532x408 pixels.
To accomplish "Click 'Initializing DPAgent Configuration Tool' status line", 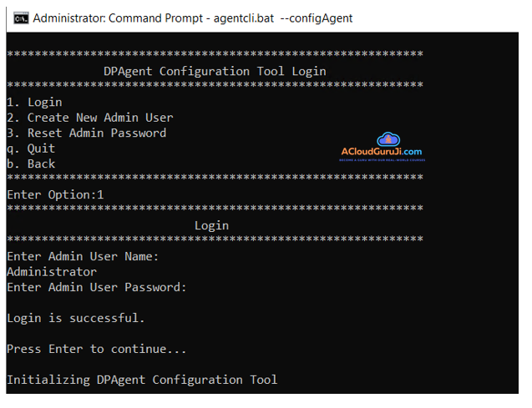I will [x=142, y=380].
